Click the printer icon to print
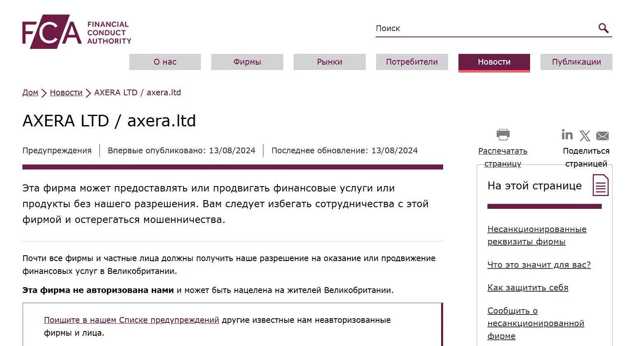This screenshot has height=346, width=644. click(502, 134)
